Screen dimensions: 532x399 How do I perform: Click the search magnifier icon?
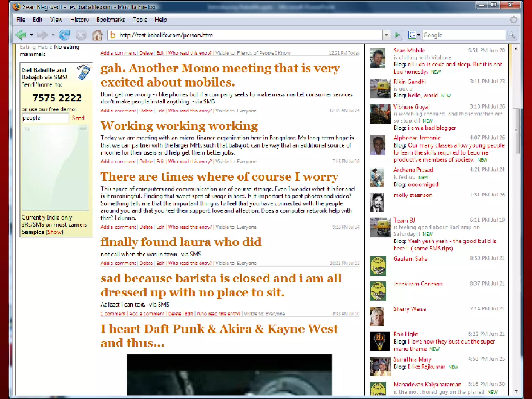(x=511, y=35)
